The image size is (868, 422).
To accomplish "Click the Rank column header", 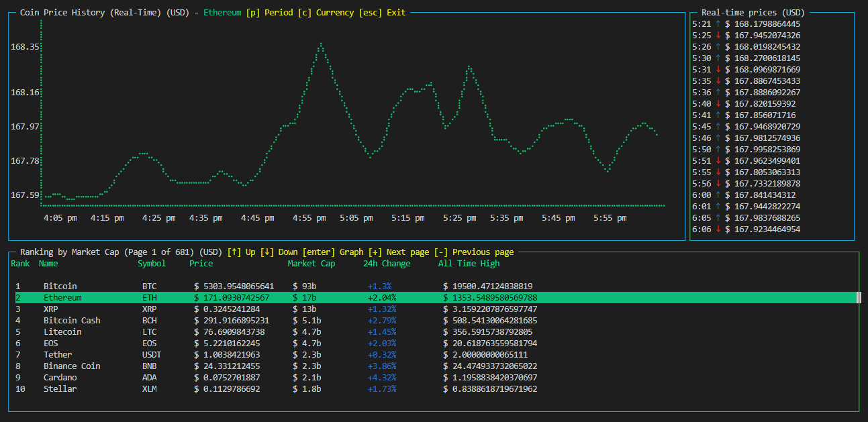I will pos(20,264).
